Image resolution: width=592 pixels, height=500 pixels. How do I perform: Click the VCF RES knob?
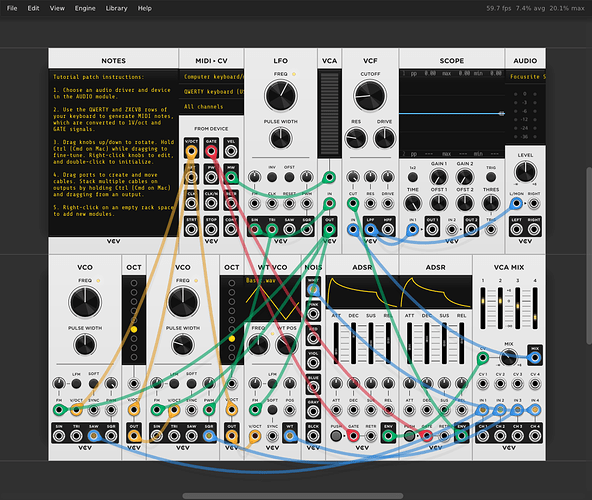pos(356,138)
